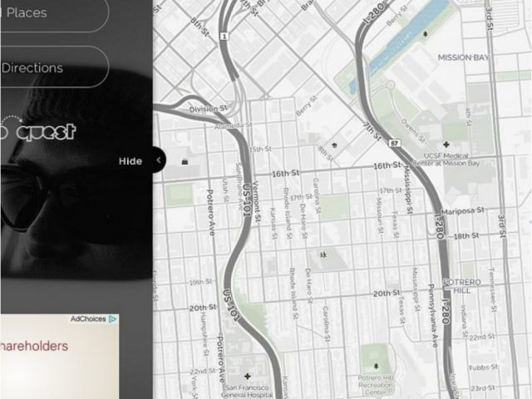Collapse the sidebar with the Hide arrow

(159, 161)
